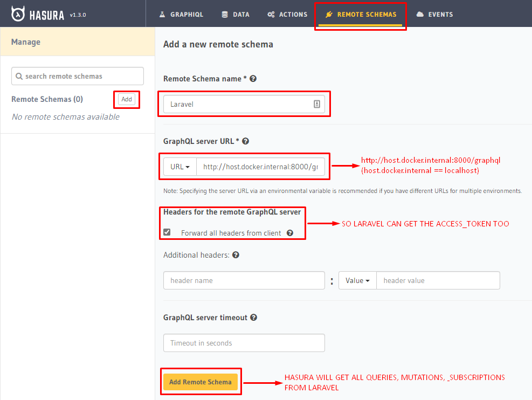Open the header Value type dropdown
The image size is (532, 400).
click(357, 280)
